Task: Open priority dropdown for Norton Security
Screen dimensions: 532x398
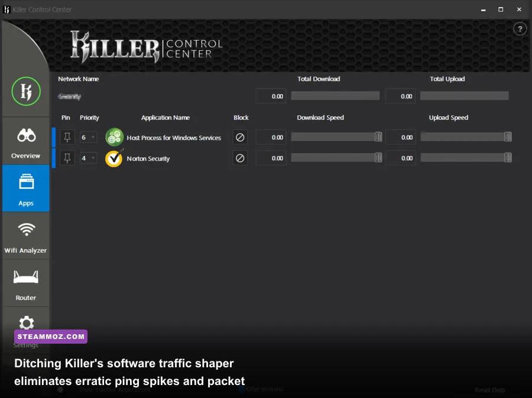Action: click(x=89, y=158)
